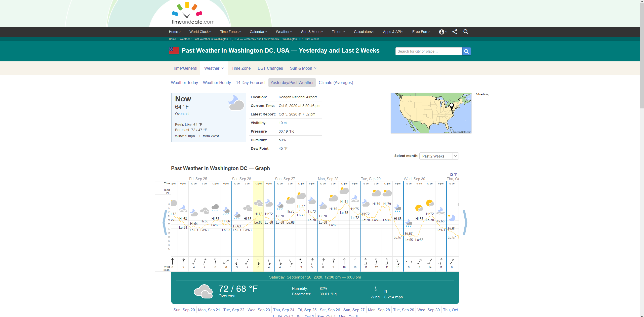Click the Fri, Sep 25 graph day header

(x=198, y=179)
